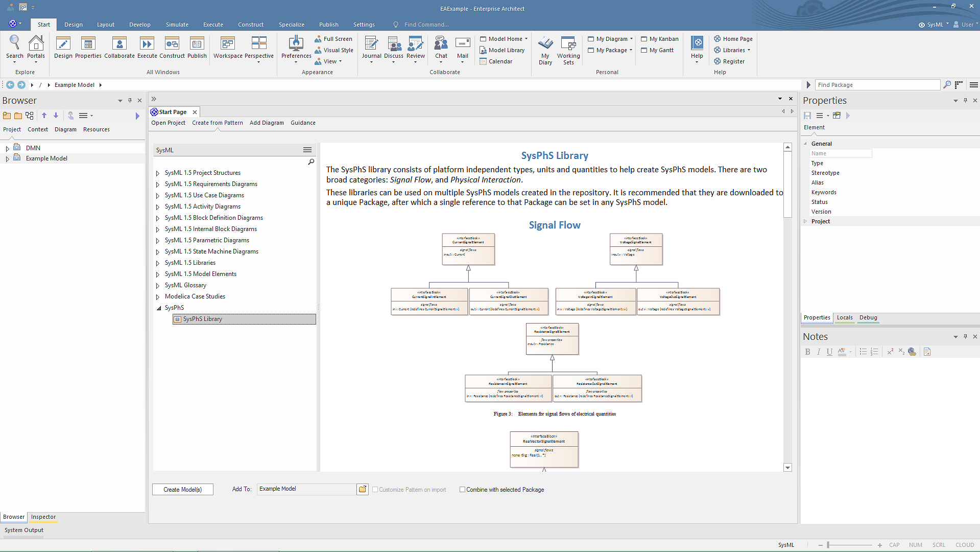Open the Model Home dropdown

505,39
